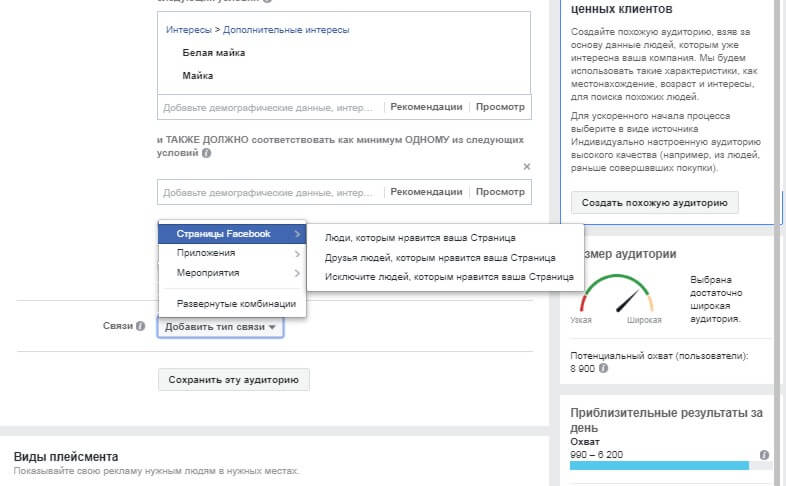This screenshot has height=486, width=786.
Task: Select 'Майка' interest entry
Action: [x=198, y=76]
